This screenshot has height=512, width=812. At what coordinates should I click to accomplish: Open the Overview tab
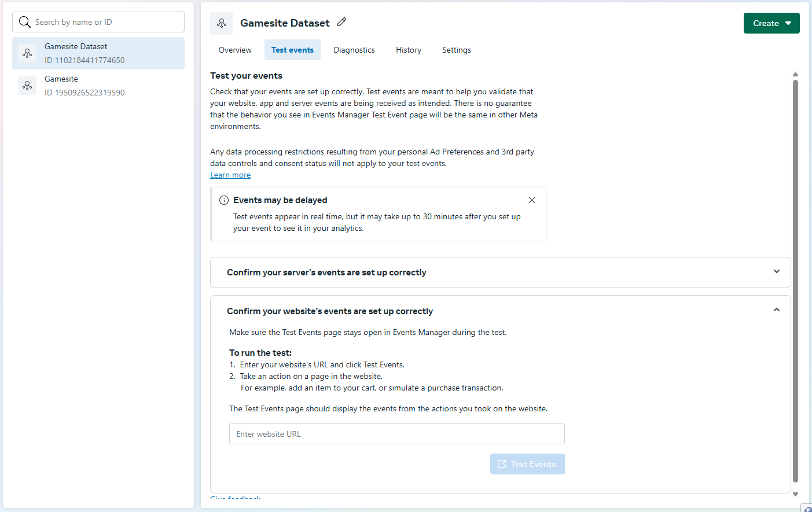235,50
